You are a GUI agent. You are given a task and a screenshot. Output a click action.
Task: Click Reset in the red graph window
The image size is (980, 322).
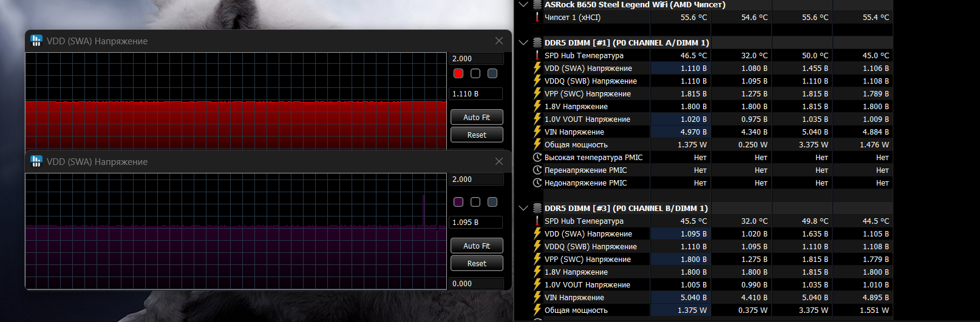click(x=477, y=135)
